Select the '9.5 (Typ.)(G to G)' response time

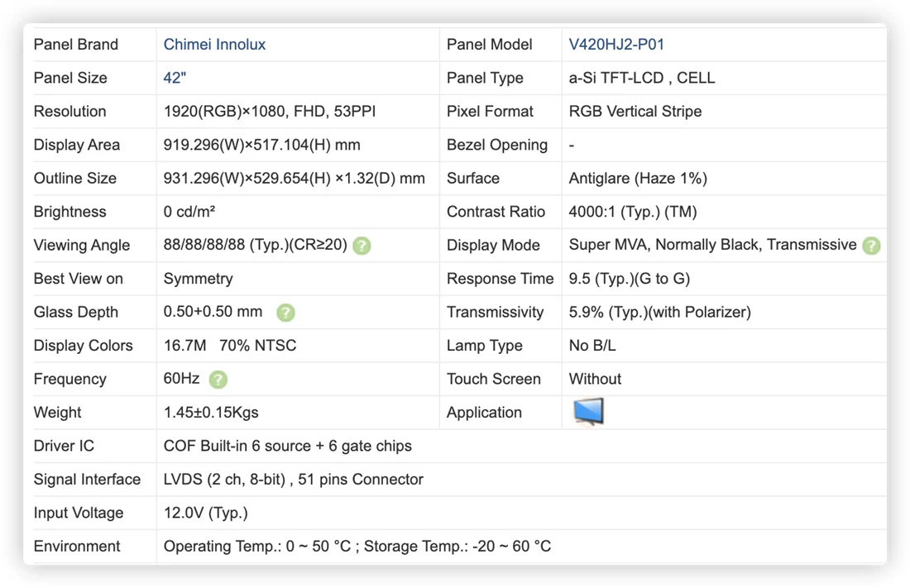coord(629,279)
